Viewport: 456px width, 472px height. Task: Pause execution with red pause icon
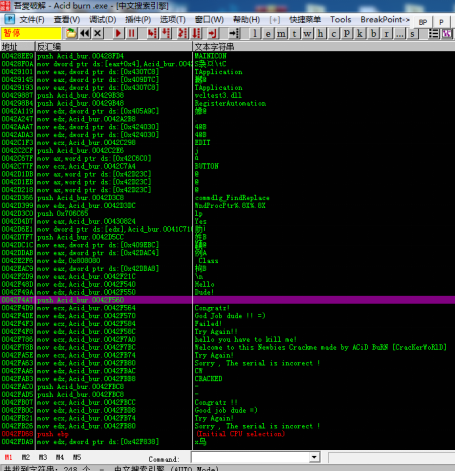[x=132, y=33]
